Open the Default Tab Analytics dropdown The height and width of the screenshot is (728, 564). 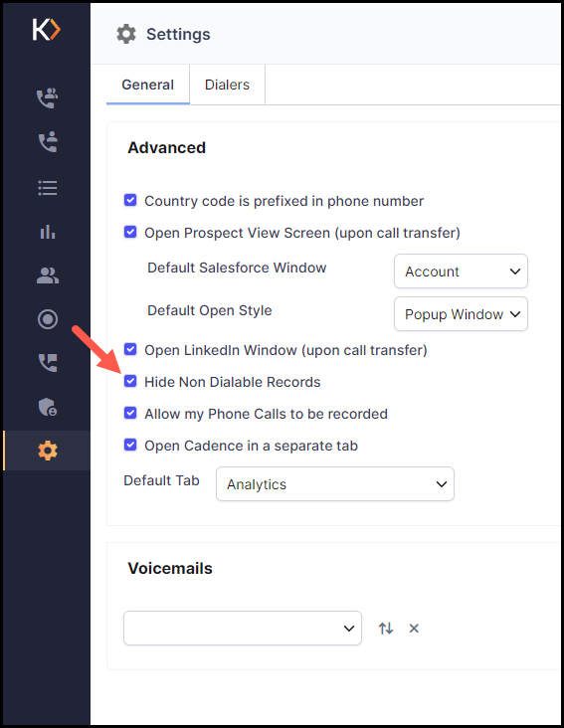(x=335, y=483)
